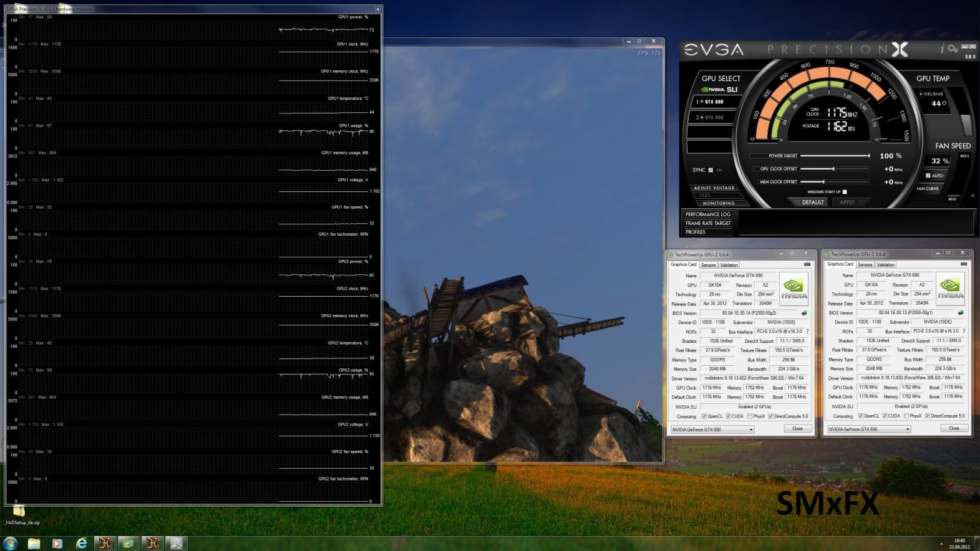Toggle OpenCL checkbox in right GPU-Z
This screenshot has width=980, height=551.
coord(861,416)
